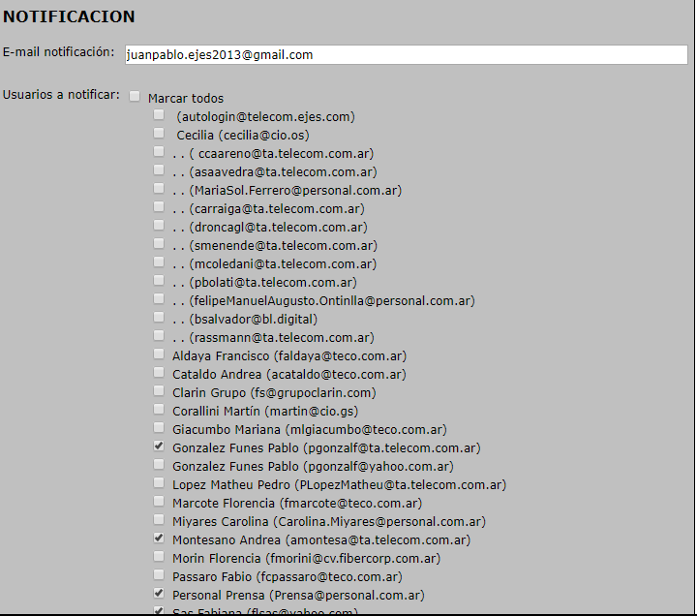Click the E-mail notificación input field
The width and height of the screenshot is (697, 616).
[x=406, y=55]
